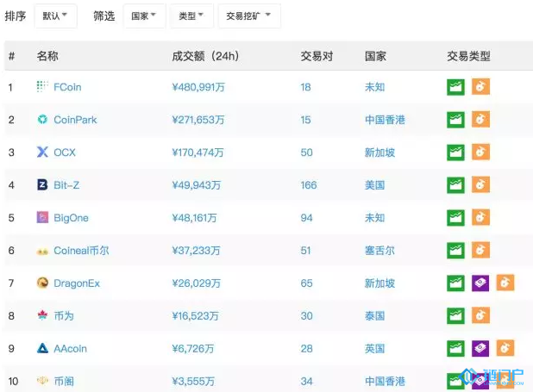
Task: Expand the 交易挖矿 filter dropdown
Action: pos(248,16)
